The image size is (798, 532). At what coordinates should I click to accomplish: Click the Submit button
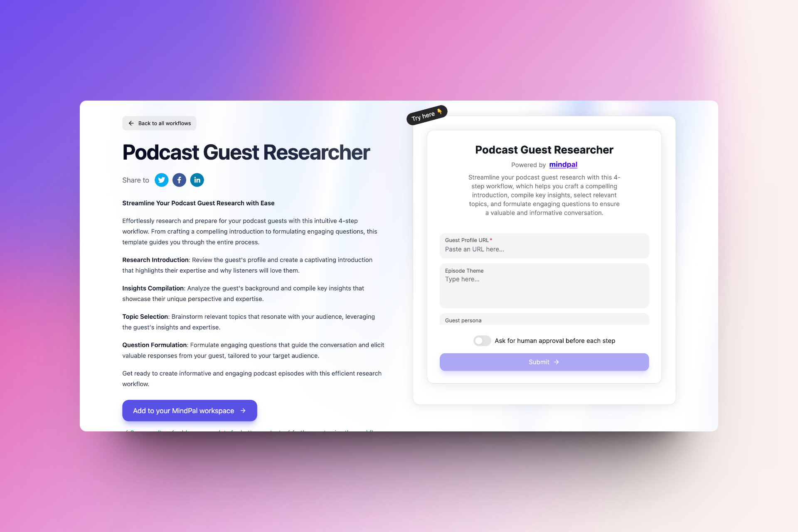click(x=544, y=362)
